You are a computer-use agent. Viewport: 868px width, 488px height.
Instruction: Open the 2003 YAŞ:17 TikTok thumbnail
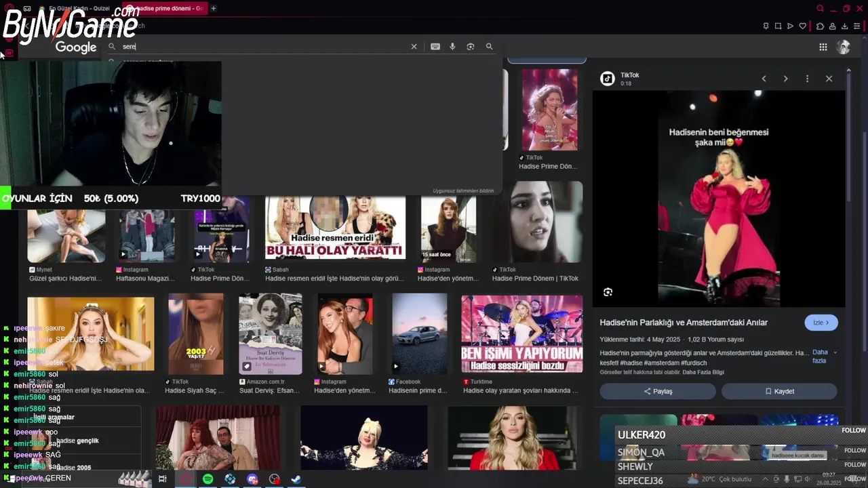[196, 333]
